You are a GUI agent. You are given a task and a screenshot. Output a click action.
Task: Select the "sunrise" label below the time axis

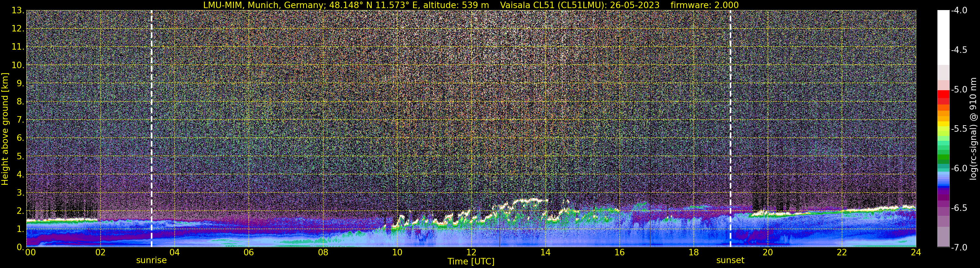coord(151,261)
